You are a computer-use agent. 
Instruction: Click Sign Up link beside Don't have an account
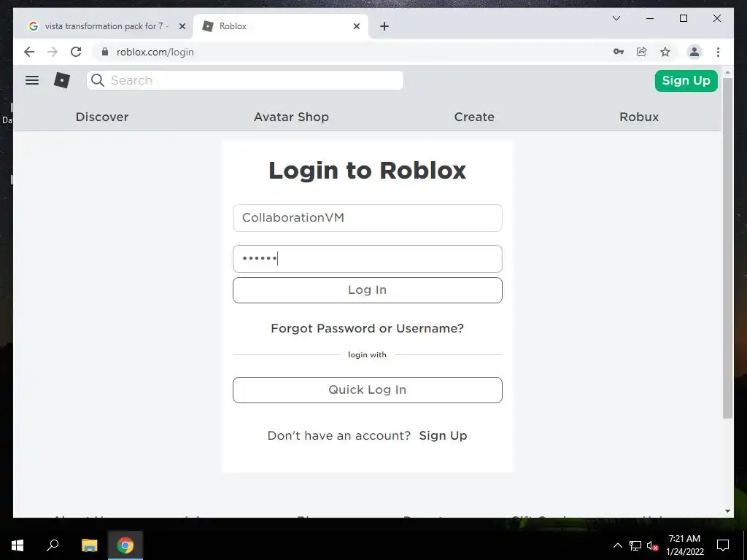click(443, 436)
